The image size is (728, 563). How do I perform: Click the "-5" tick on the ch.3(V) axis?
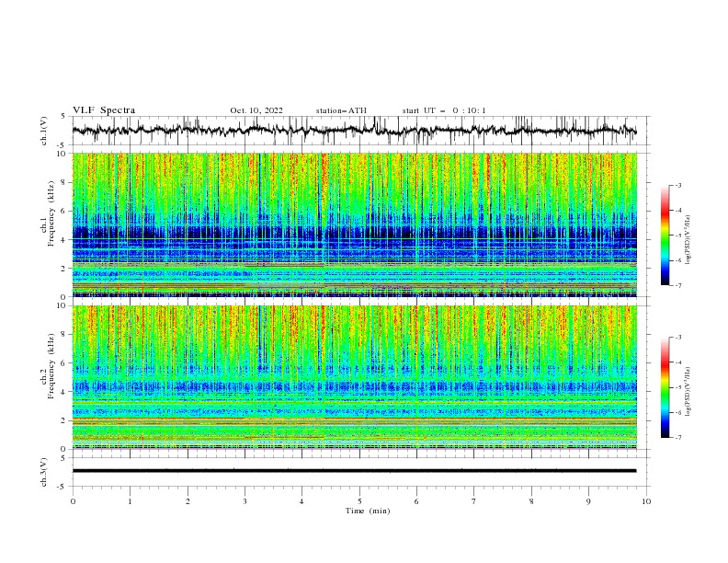[62, 487]
